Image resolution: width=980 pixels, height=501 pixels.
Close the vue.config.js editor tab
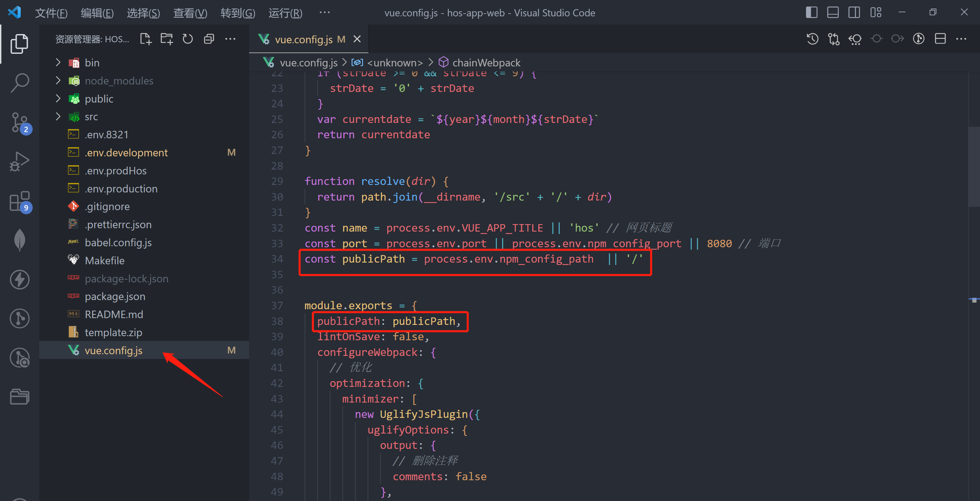(x=357, y=39)
